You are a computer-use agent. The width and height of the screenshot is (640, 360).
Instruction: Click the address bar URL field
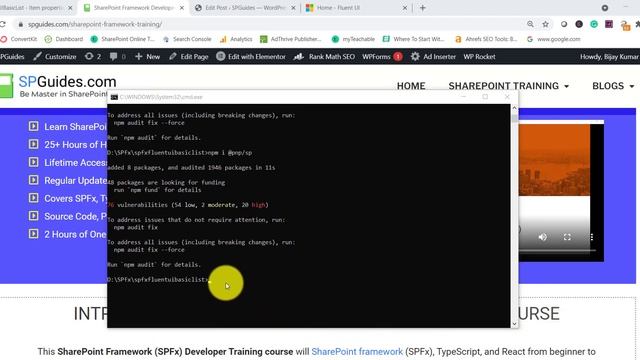tap(269, 24)
